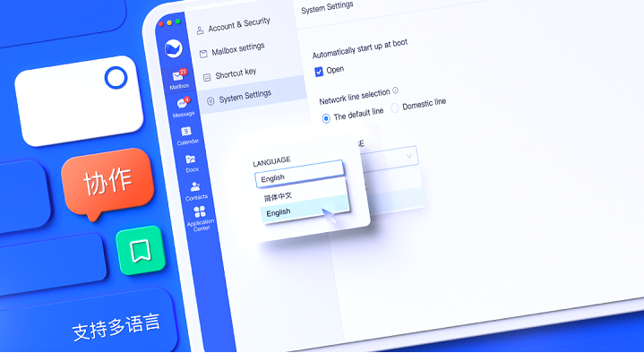Open the Calendar sidebar icon
Viewport: 644px width, 353px height.
point(187,135)
